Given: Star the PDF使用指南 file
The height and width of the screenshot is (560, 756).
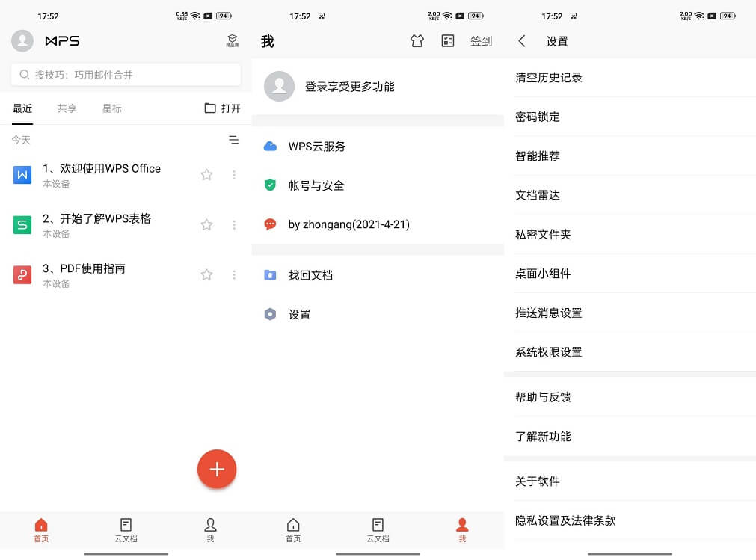Looking at the screenshot, I should pyautogui.click(x=206, y=274).
